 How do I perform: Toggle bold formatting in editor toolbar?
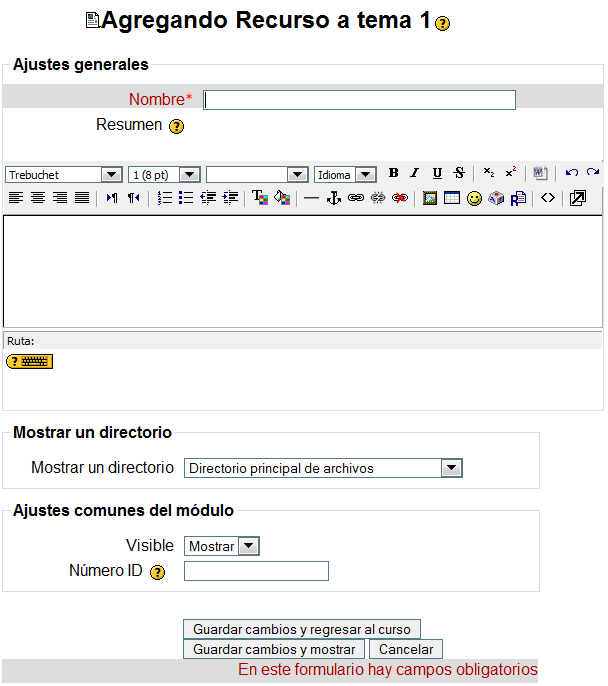pos(393,174)
